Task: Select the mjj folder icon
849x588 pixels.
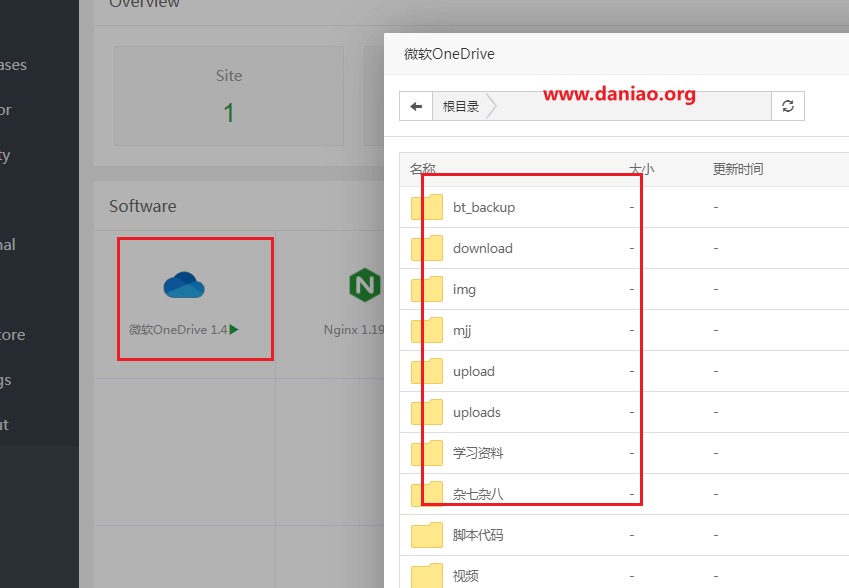Action: 427,330
